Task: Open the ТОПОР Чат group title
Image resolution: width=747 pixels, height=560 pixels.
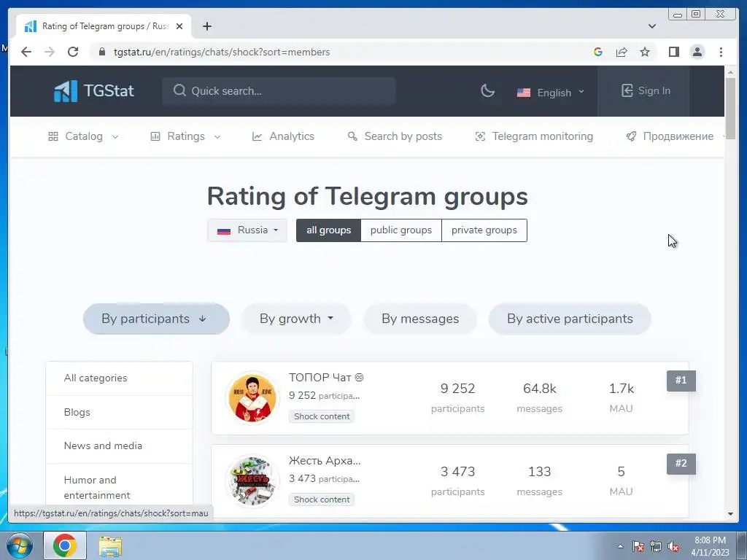Action: point(326,378)
